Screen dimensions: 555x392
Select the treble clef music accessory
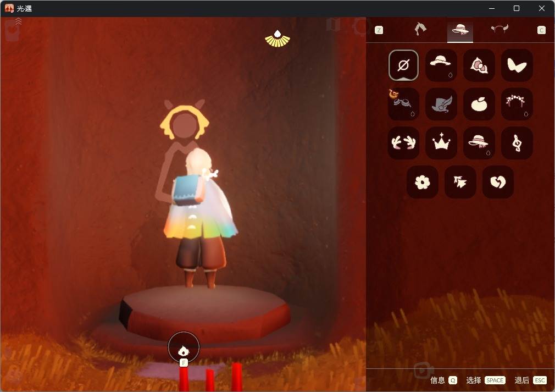(517, 143)
